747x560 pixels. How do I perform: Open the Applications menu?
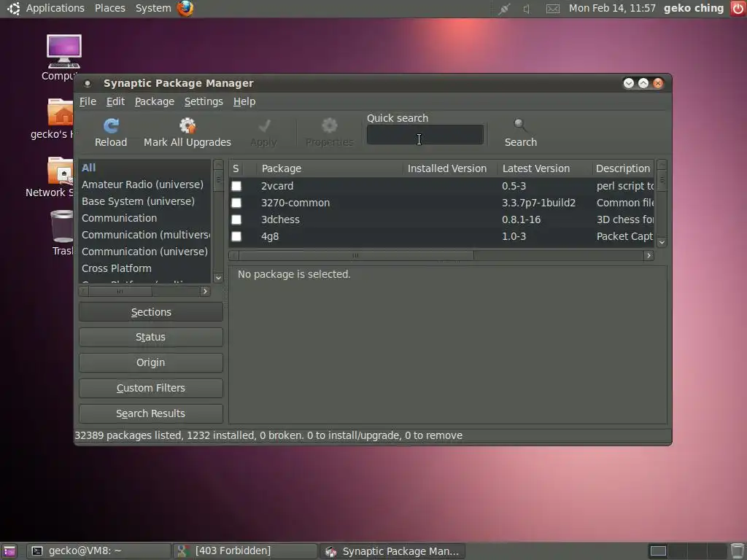coord(55,8)
